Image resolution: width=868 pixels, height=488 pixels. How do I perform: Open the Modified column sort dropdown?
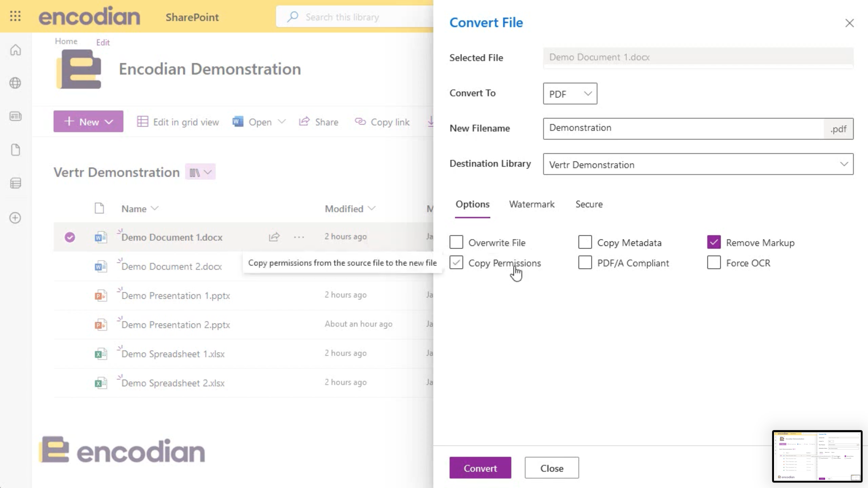coord(372,208)
